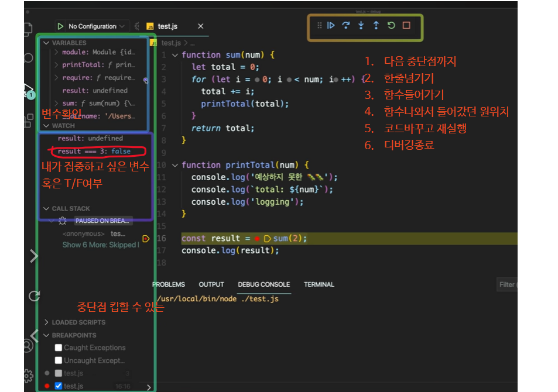
Task: Switch to the OUTPUT tab
Action: point(211,285)
